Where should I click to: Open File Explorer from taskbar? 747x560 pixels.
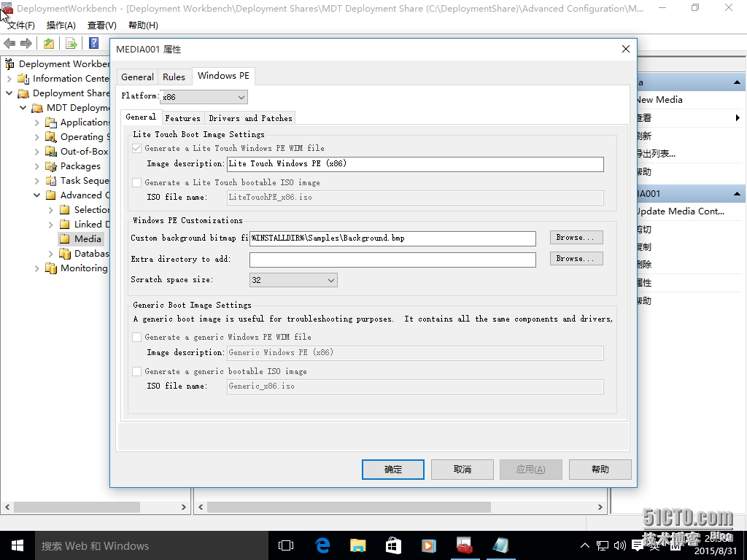[x=357, y=545]
